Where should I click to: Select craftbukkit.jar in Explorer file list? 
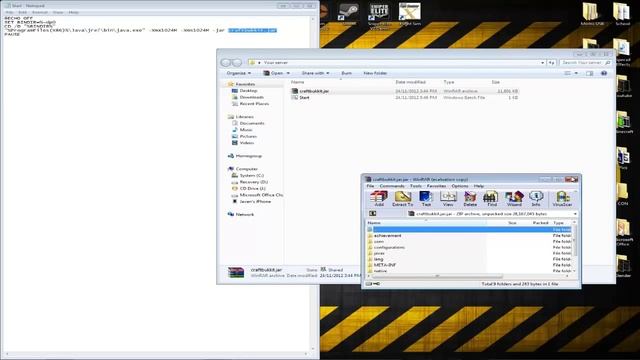coord(314,91)
